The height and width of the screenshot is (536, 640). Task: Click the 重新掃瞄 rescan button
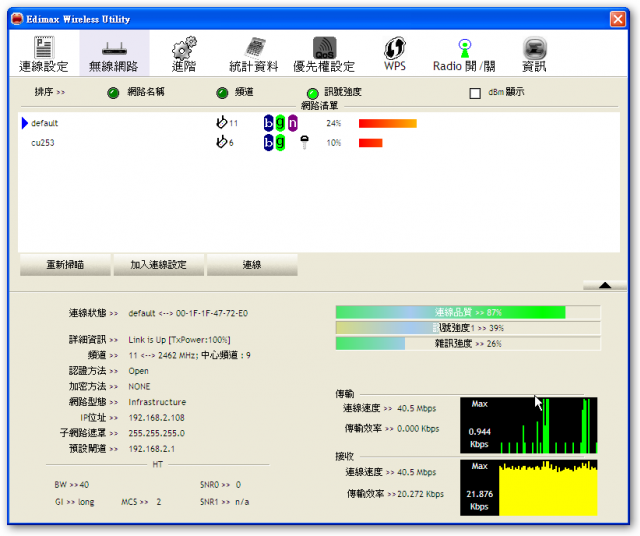pos(65,265)
